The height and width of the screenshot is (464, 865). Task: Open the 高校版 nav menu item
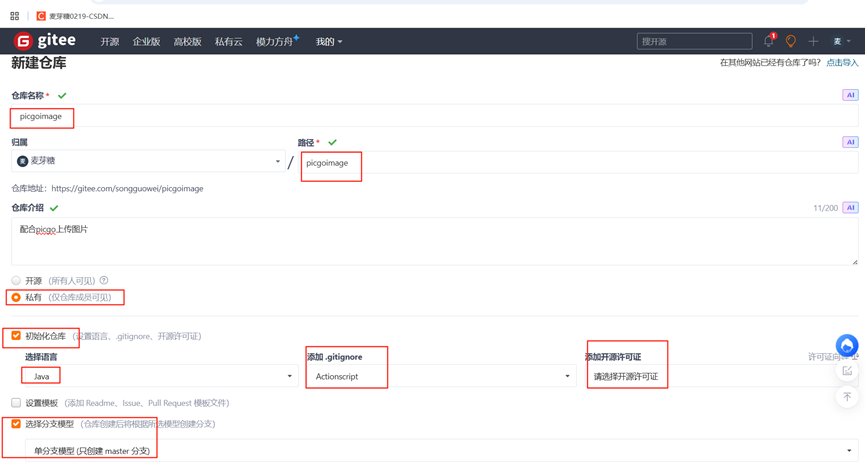188,41
